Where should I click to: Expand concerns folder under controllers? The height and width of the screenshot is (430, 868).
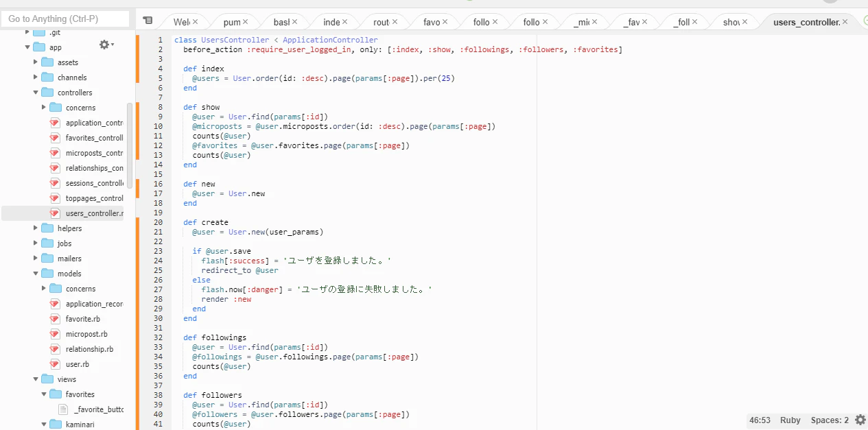click(x=44, y=108)
